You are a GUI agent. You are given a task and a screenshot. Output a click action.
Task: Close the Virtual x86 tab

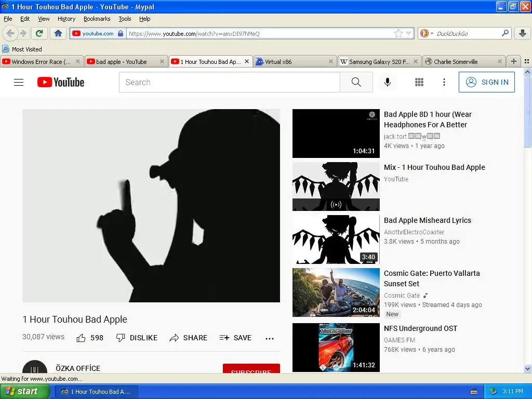331,61
